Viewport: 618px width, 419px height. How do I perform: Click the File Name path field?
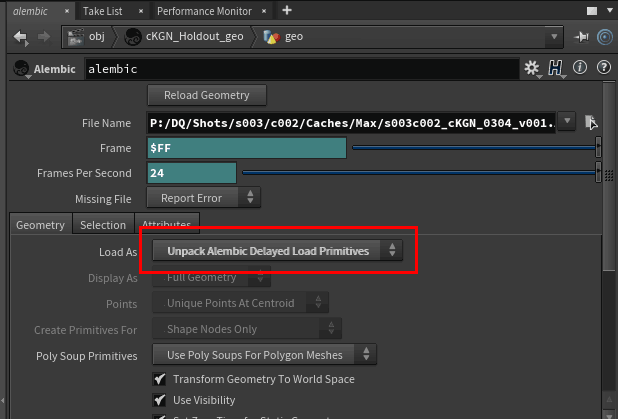click(x=351, y=123)
